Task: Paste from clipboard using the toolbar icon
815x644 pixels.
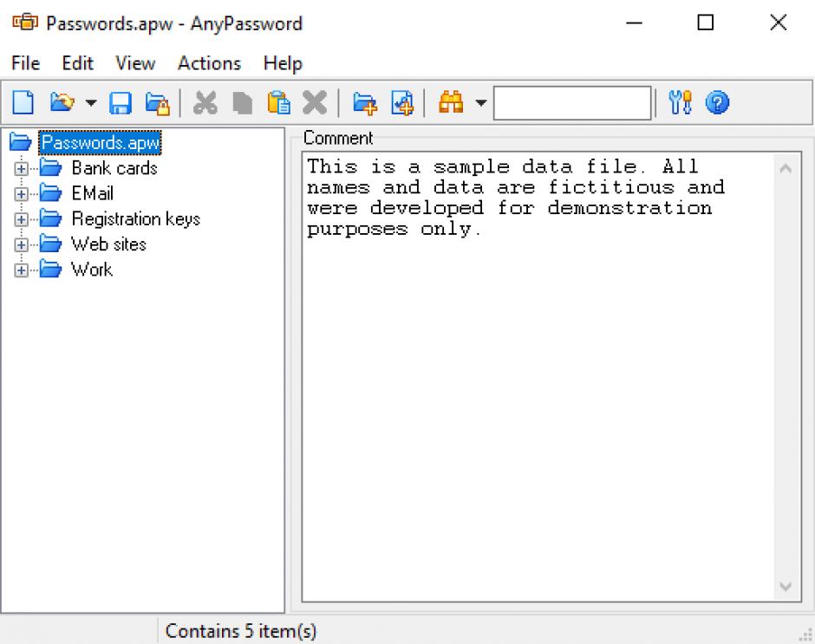Action: pos(278,102)
